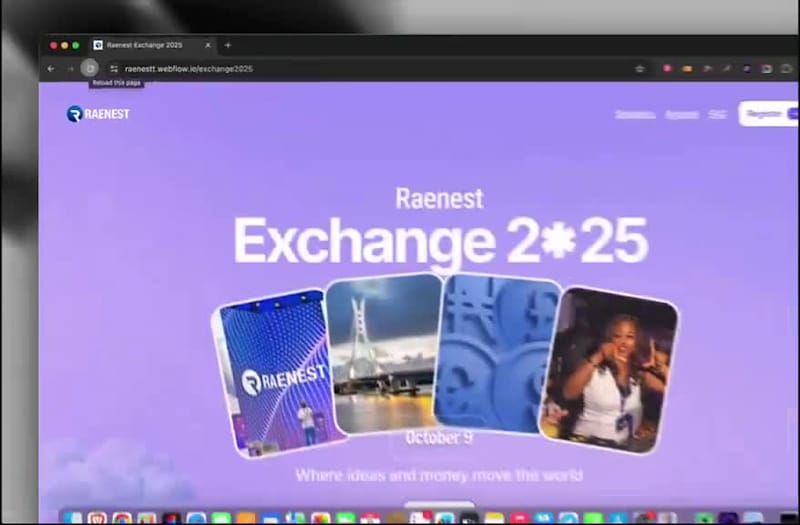Click the 'October 9' date text
Viewport: 800px width, 525px height.
(x=439, y=438)
